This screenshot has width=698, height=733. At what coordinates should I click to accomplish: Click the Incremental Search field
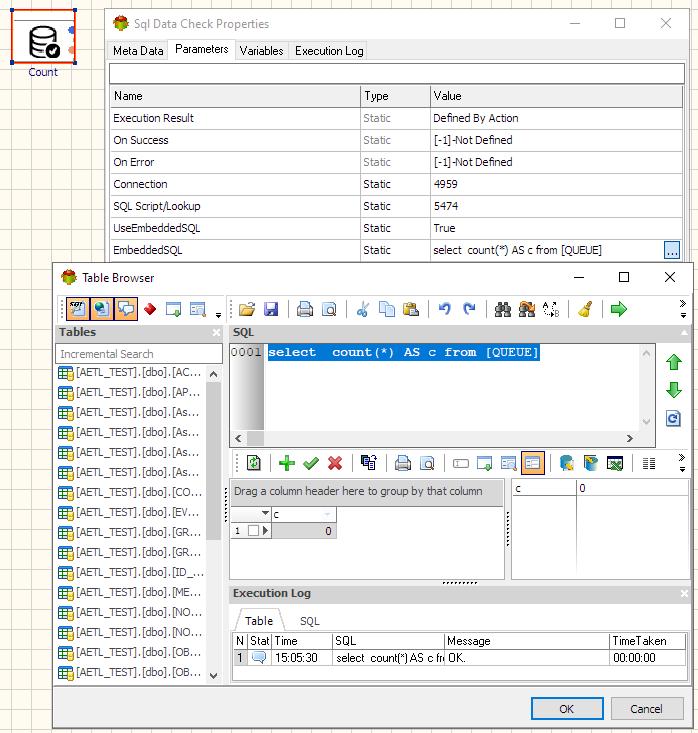(139, 354)
